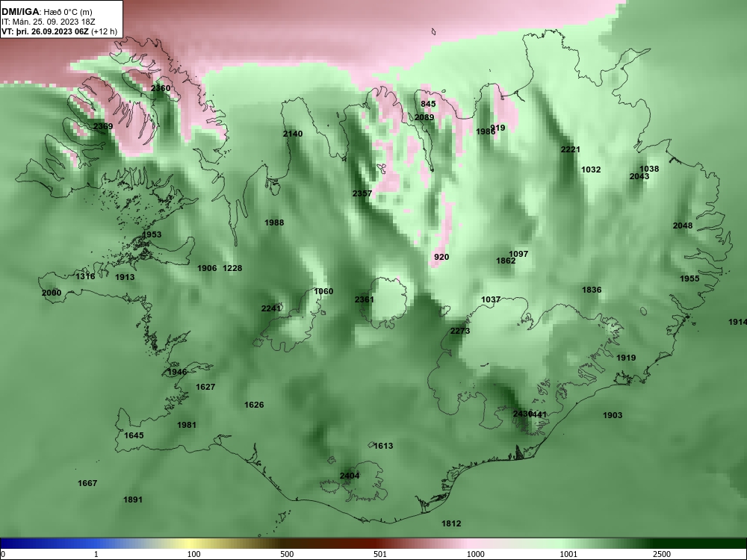This screenshot has width=747, height=560.
Task: Click the 2361 height value
Action: coord(365,299)
